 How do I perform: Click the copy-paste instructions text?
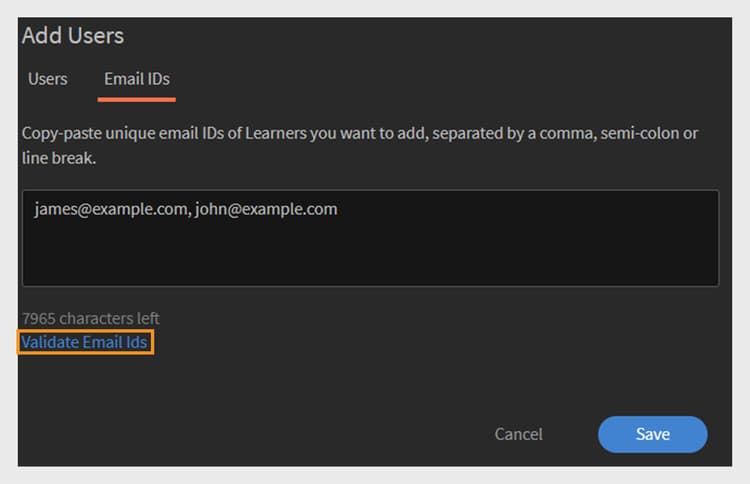pyautogui.click(x=360, y=145)
